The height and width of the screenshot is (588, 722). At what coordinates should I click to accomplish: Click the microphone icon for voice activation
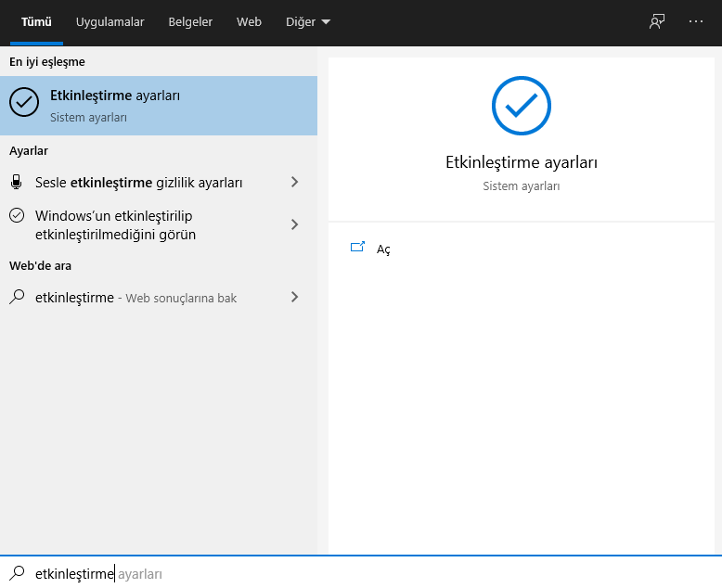[17, 182]
